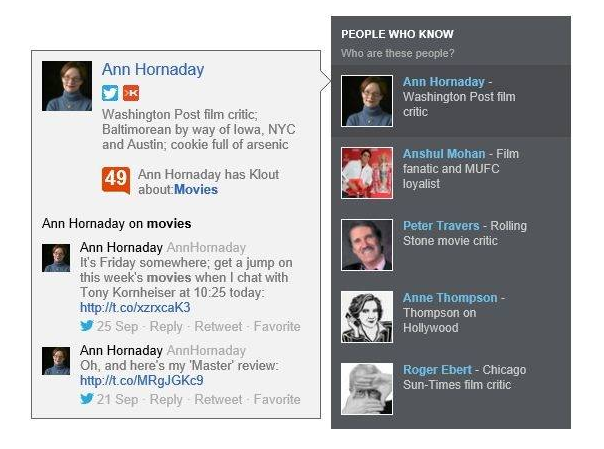The image size is (604, 449).
Task: Open the 'Master' review t.co link
Action: (x=141, y=380)
